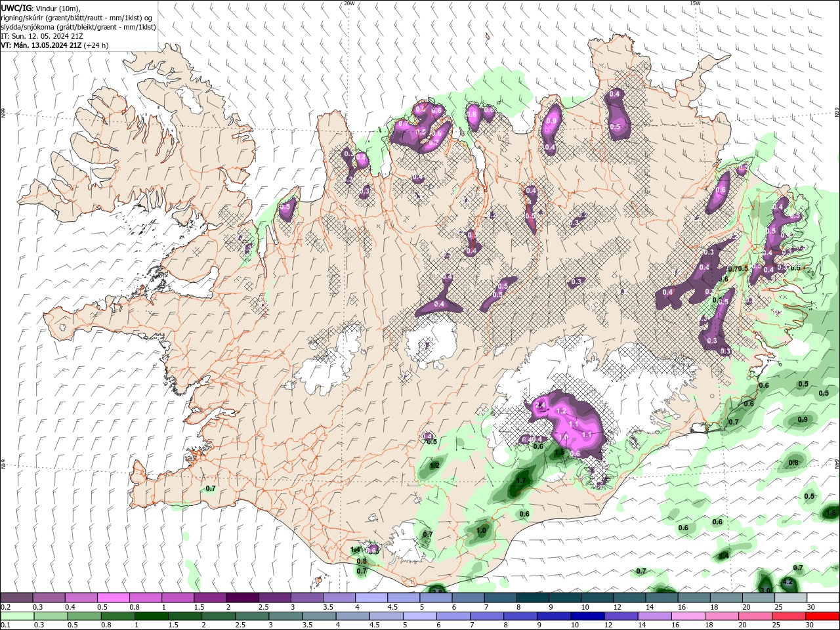
Task: Click the 'slydda/snjókoma' legend description line
Action: coord(78,27)
